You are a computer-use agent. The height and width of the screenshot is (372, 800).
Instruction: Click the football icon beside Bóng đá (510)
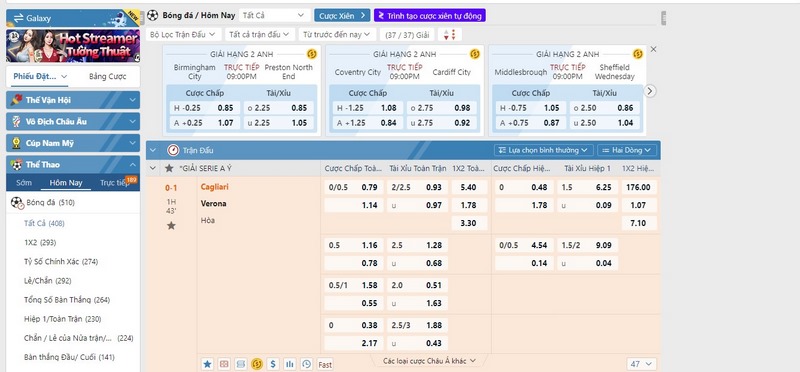pos(17,203)
